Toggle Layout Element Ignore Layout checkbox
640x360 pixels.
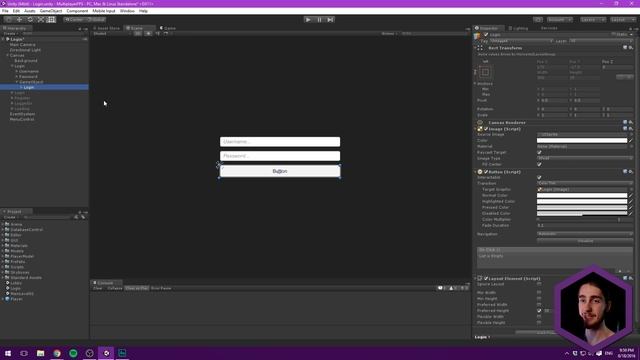tap(539, 284)
